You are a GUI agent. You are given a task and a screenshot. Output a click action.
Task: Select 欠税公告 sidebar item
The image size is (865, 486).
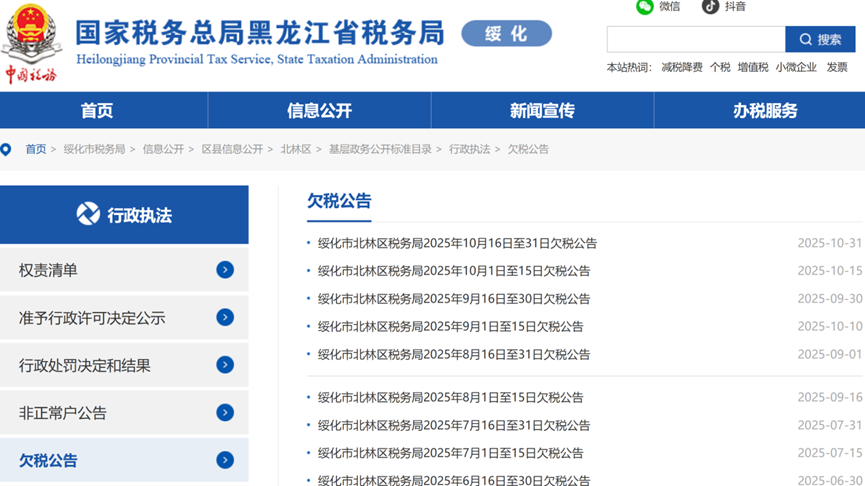coord(124,460)
